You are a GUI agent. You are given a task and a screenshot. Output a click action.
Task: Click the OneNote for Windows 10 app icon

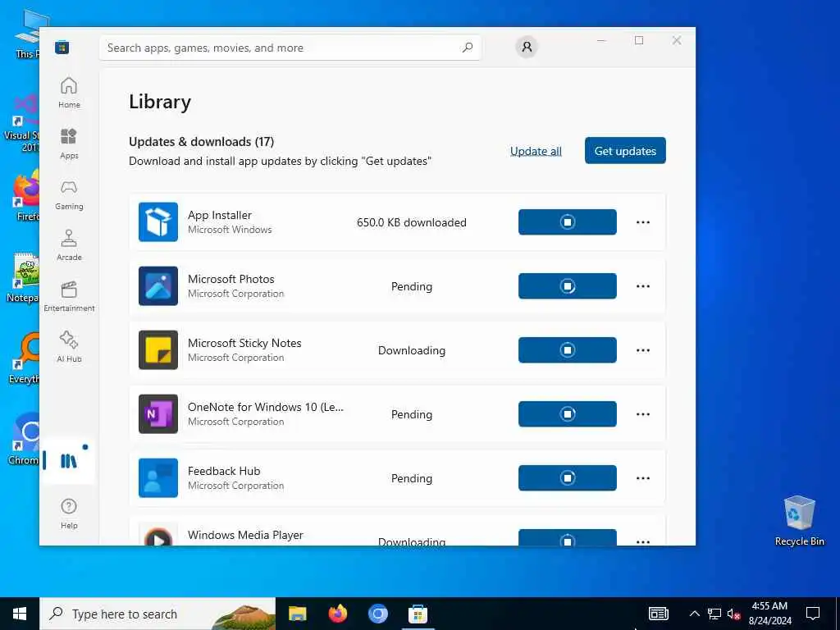[158, 414]
